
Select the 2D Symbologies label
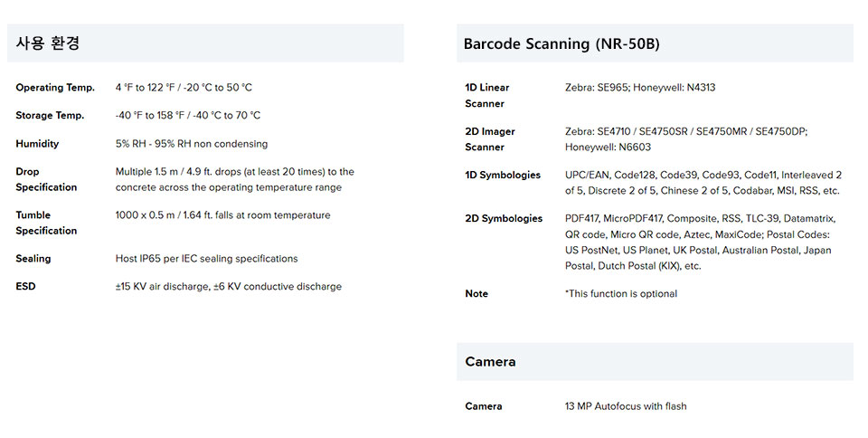(x=504, y=219)
